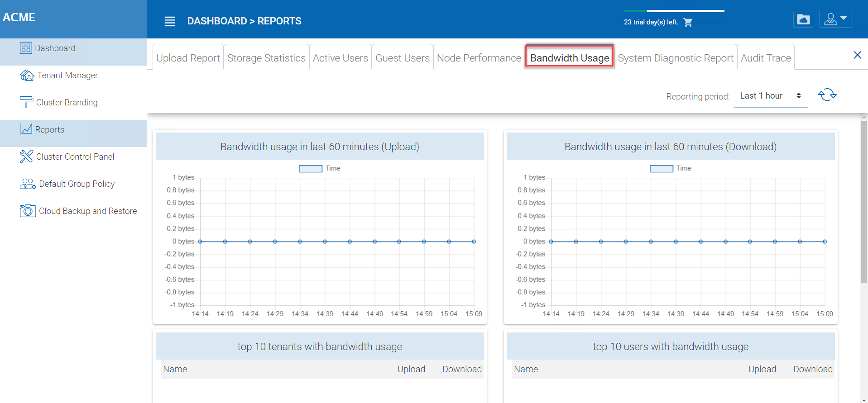
Task: Click the Tenant Manager house icon
Action: [x=27, y=76]
